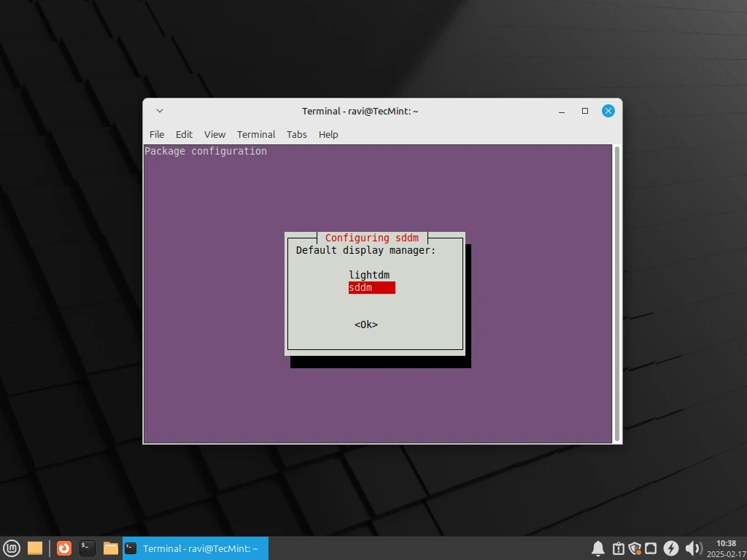Open the File menu
Viewport: 747px width, 560px height.
point(156,134)
